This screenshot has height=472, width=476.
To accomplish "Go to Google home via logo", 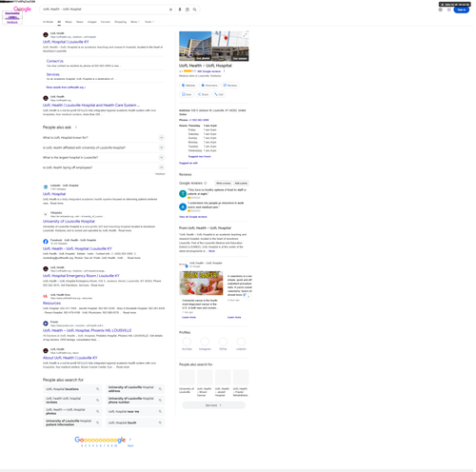I will [x=22, y=9].
